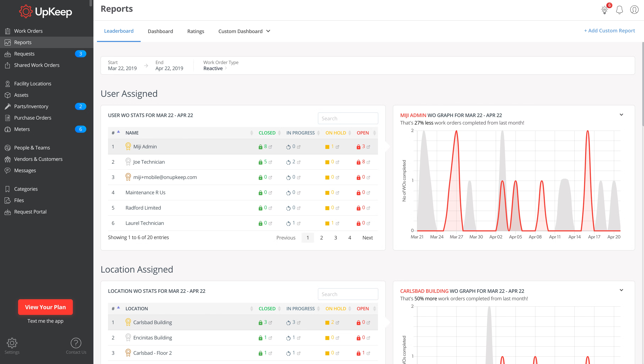Click the Search field in User WO Stats

(348, 118)
